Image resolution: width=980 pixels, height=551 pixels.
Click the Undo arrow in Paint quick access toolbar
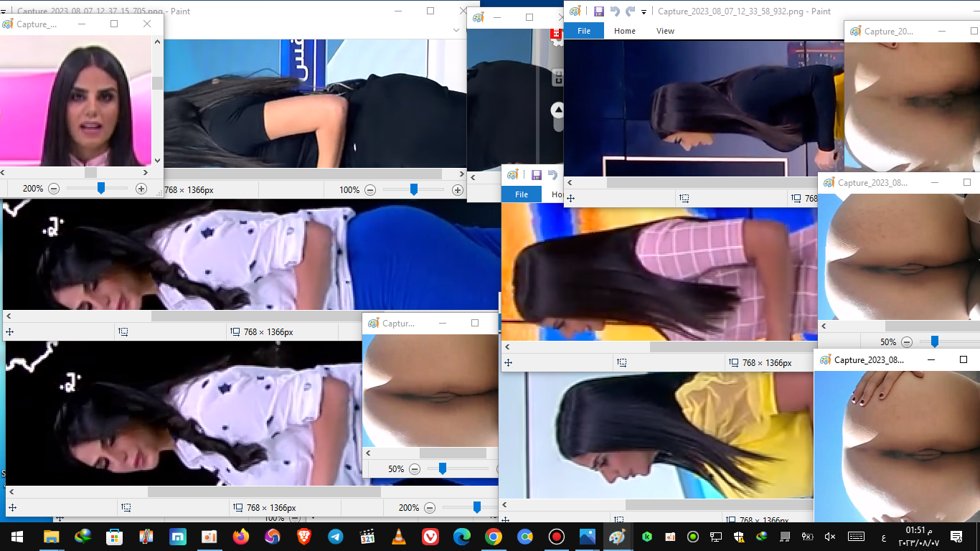pyautogui.click(x=615, y=11)
